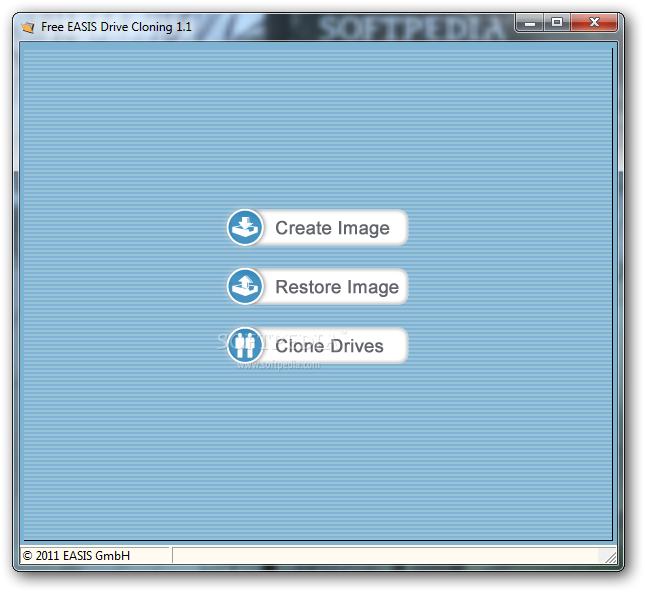Click the Free EASIS Drive Cloning 1.1 title
The image size is (645, 592).
(x=116, y=27)
